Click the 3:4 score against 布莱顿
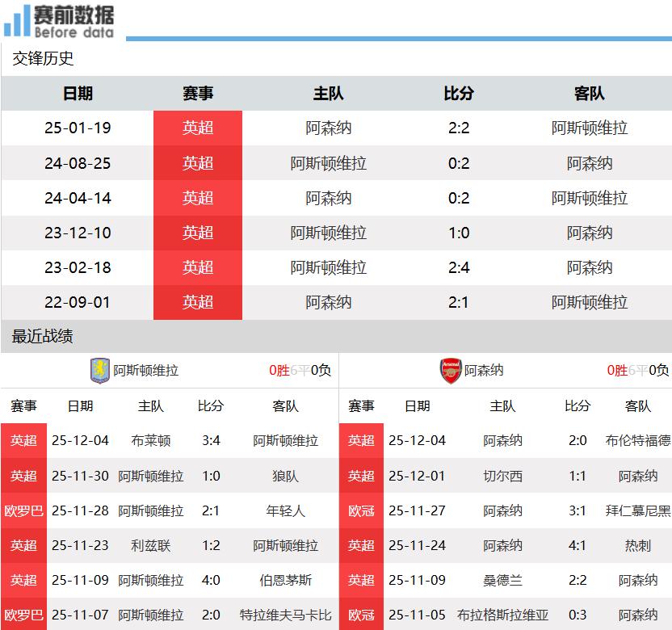Viewport: 672px width, 630px height. click(x=211, y=441)
